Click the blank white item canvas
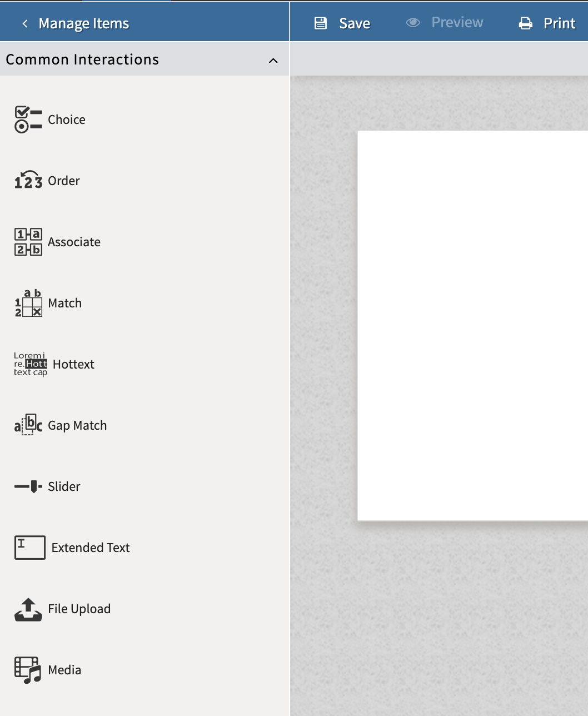588x716 pixels. (x=472, y=326)
